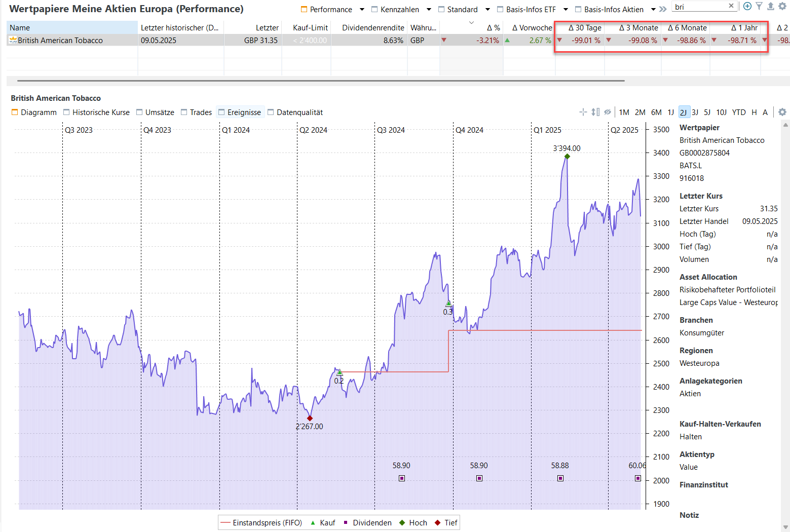790x532 pixels.
Task: Click the add security plus icon
Action: coord(747,6)
